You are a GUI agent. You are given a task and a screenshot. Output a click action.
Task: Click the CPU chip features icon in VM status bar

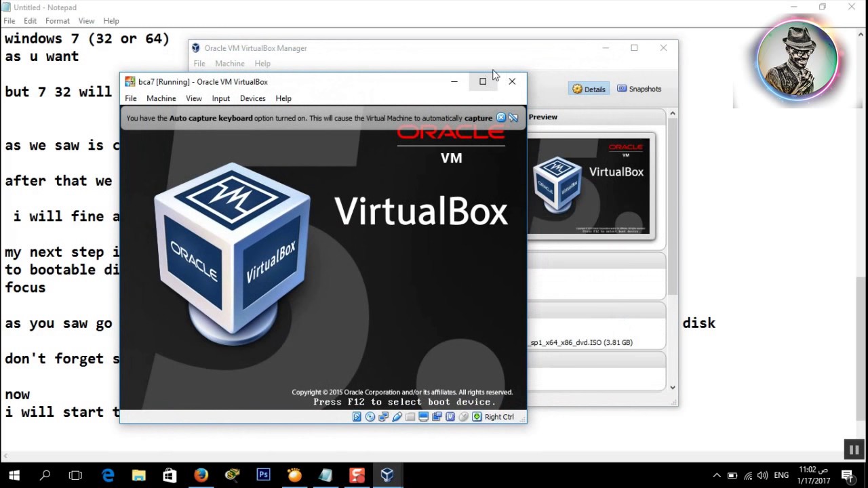[x=450, y=417]
